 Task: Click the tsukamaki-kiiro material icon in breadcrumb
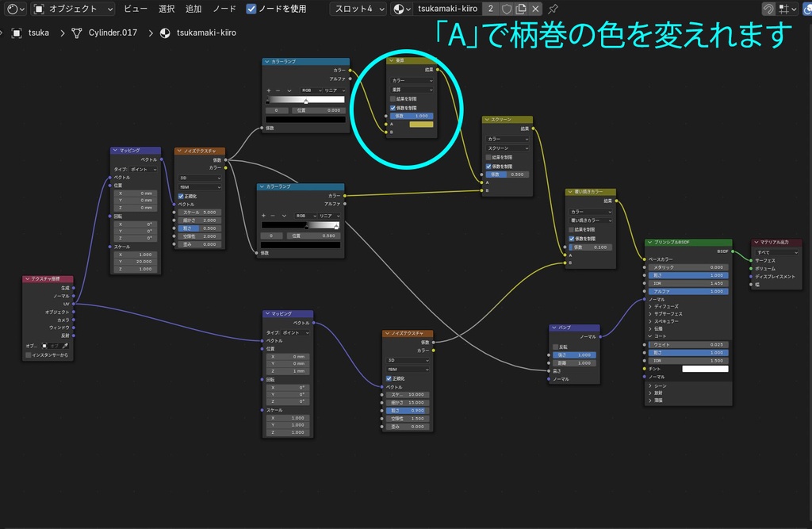pyautogui.click(x=165, y=33)
